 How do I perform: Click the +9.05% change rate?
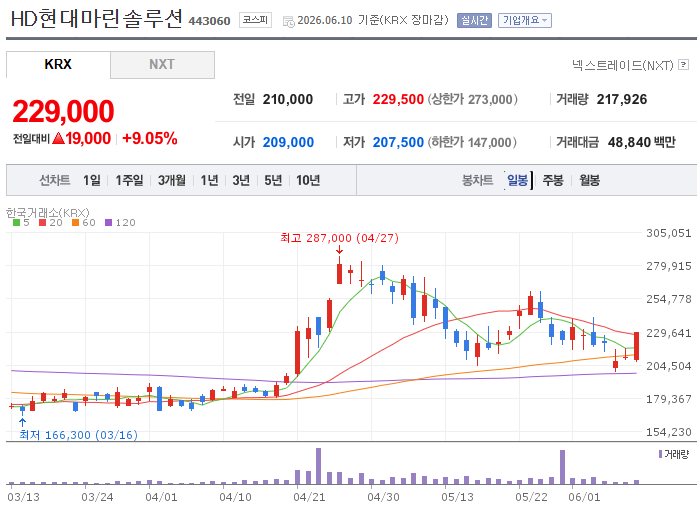tap(150, 138)
